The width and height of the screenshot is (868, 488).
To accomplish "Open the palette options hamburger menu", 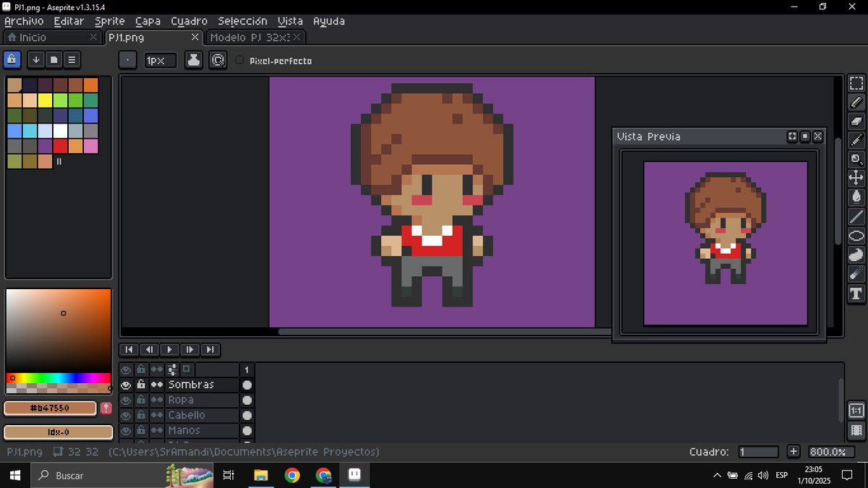I will click(72, 60).
